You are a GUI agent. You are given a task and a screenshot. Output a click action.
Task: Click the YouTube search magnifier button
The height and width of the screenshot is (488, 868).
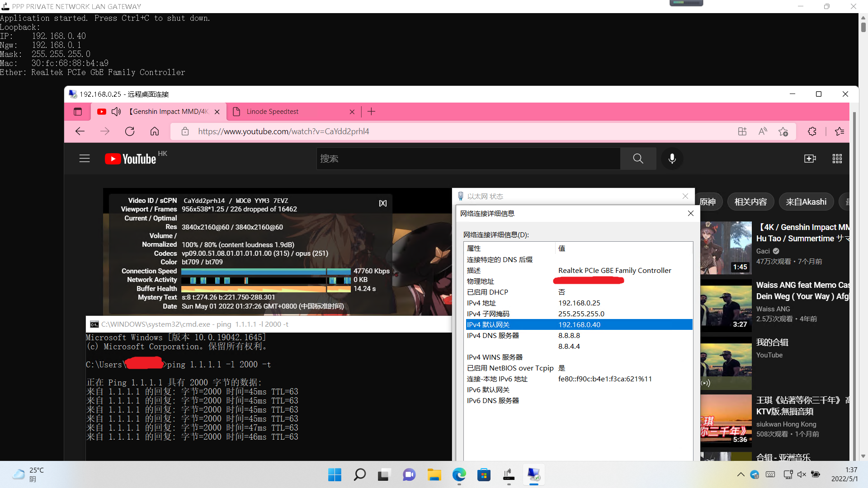pyautogui.click(x=638, y=159)
